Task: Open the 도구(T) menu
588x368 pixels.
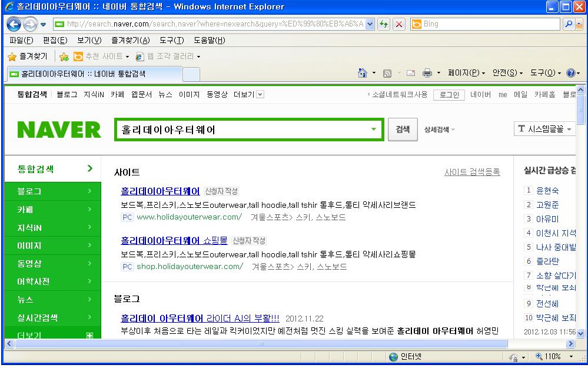Action: point(172,40)
